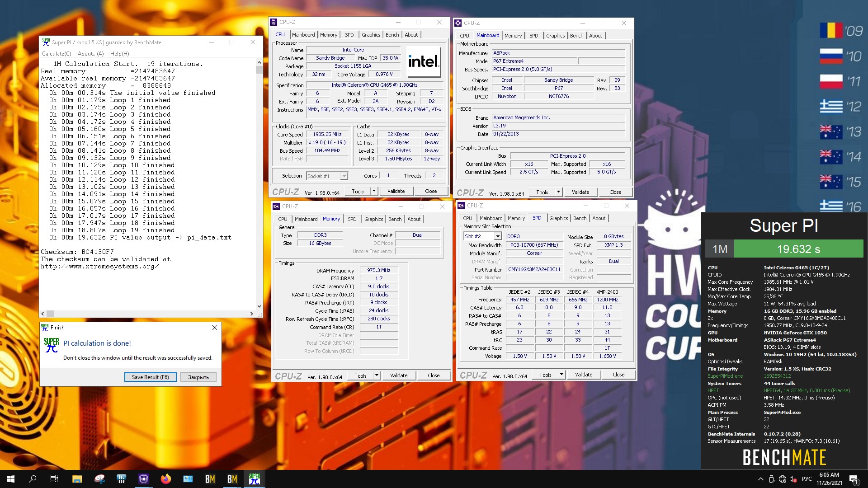Click Tools button in Memory window
Image resolution: width=868 pixels, height=488 pixels.
(360, 375)
